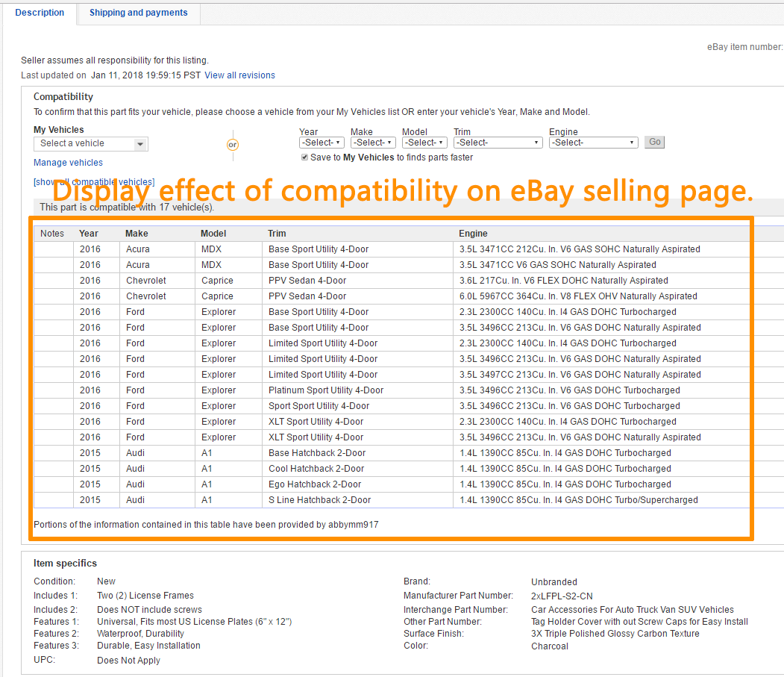
Task: Click the Item specifics heading
Action: (x=65, y=564)
